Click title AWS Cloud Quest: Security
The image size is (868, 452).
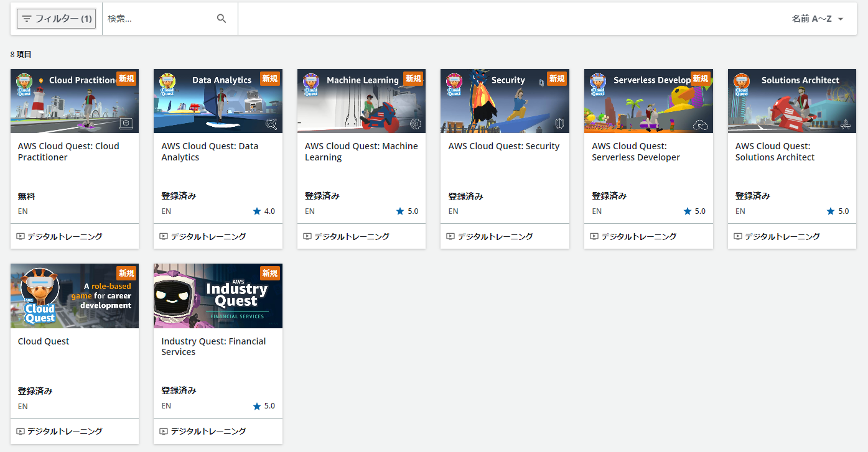coord(504,146)
